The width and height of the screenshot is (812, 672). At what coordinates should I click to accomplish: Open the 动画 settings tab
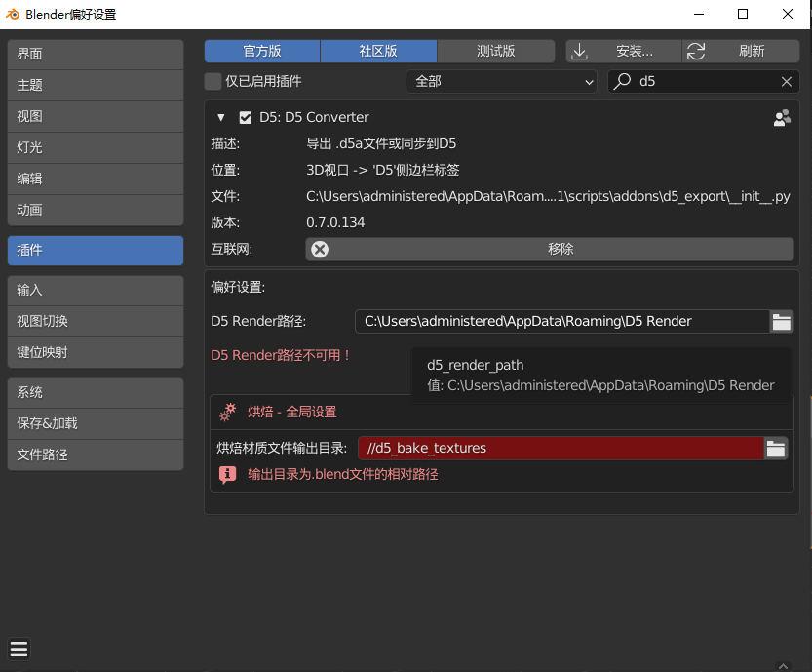coord(96,210)
